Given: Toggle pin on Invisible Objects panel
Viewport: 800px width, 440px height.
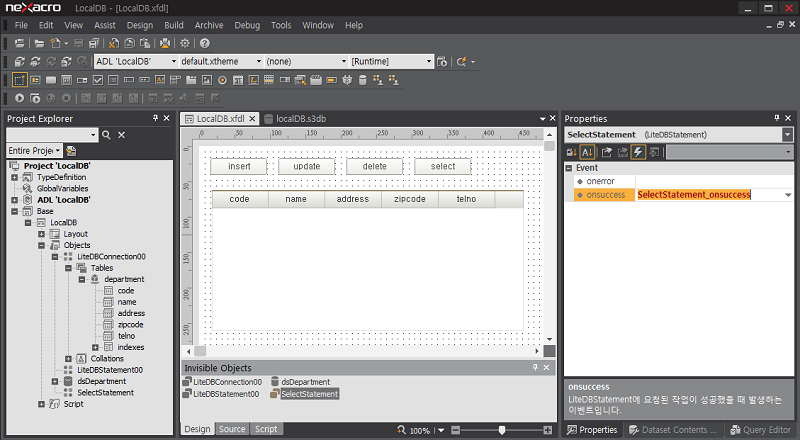Looking at the screenshot, I should (x=535, y=368).
